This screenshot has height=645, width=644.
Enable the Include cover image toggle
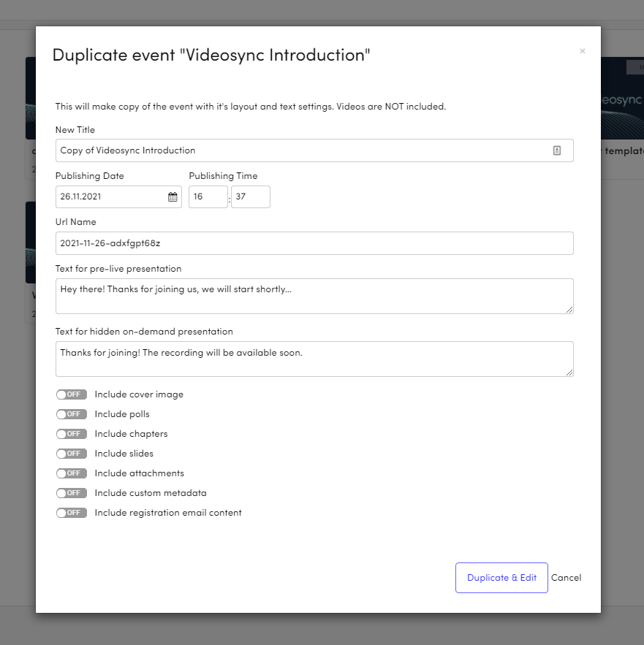pyautogui.click(x=71, y=394)
